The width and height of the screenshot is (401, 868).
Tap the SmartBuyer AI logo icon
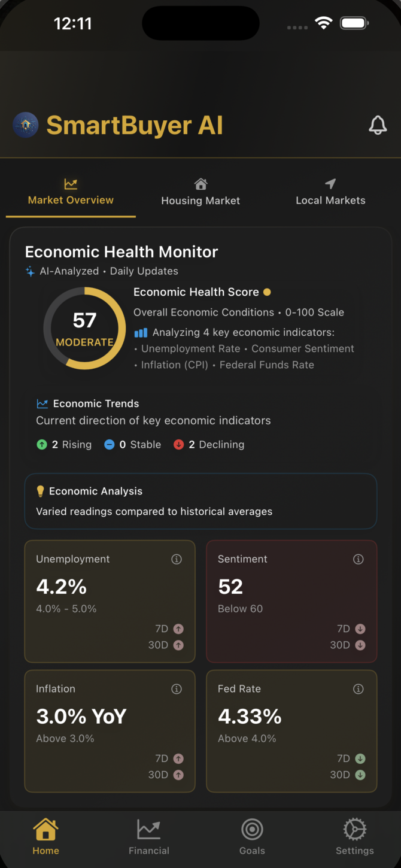[x=26, y=125]
